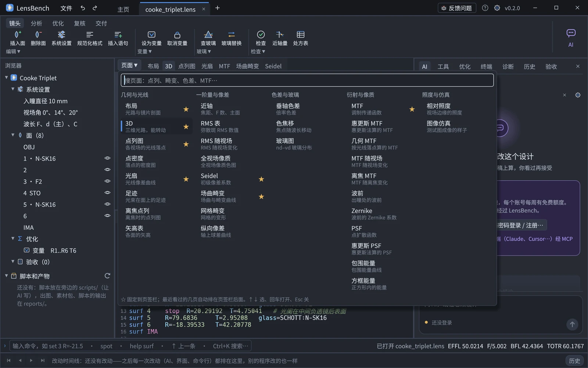Toggle visibility of surface 4 STO
Viewport: 588px width, 368px height.
(107, 192)
